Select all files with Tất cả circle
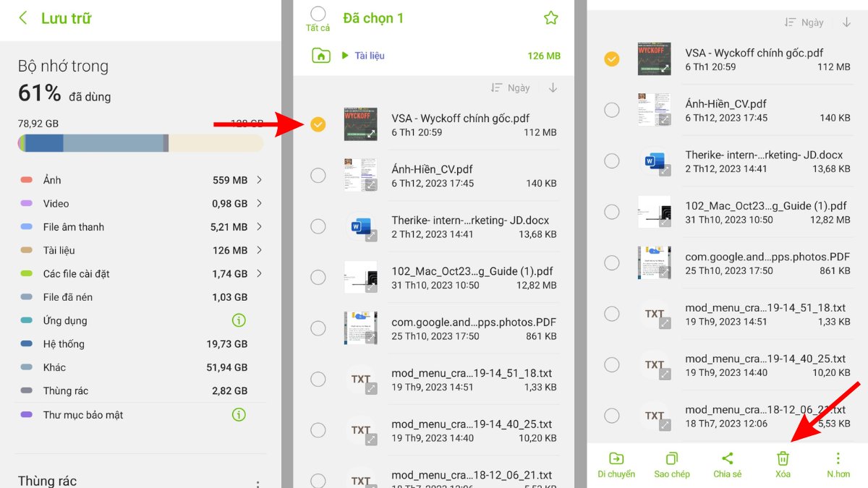Image resolution: width=868 pixels, height=488 pixels. point(318,14)
